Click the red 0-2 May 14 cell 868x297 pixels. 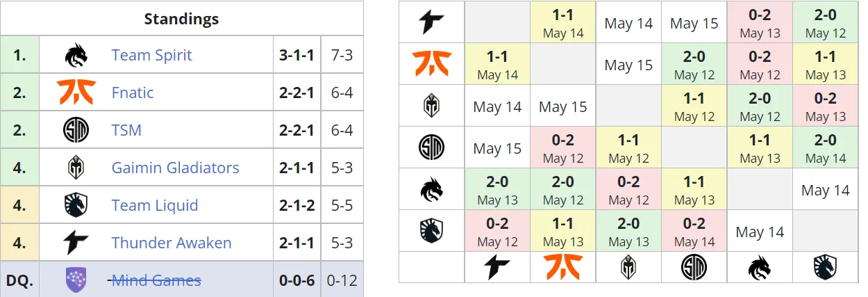[694, 231]
